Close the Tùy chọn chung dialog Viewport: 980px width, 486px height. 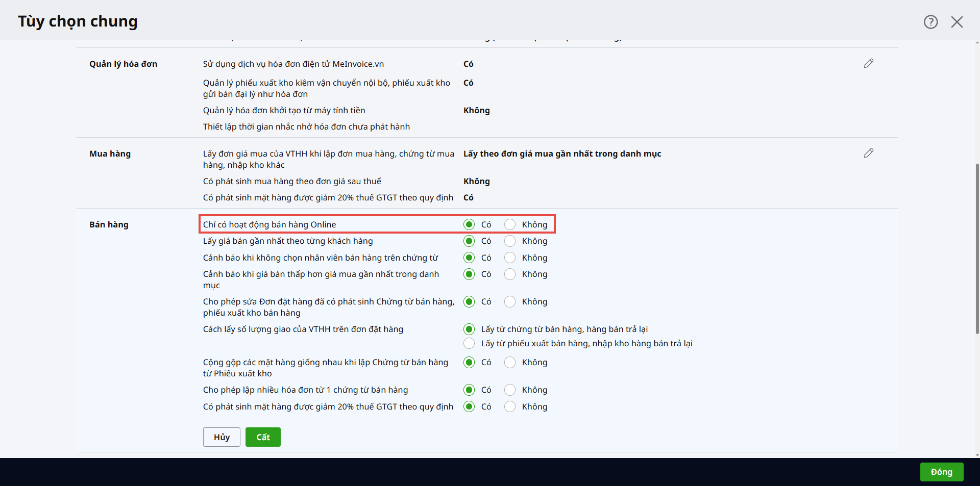(957, 22)
